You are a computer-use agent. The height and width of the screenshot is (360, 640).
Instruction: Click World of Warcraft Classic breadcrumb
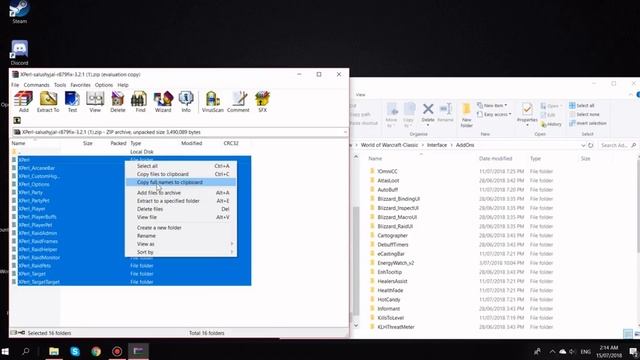tap(389, 145)
